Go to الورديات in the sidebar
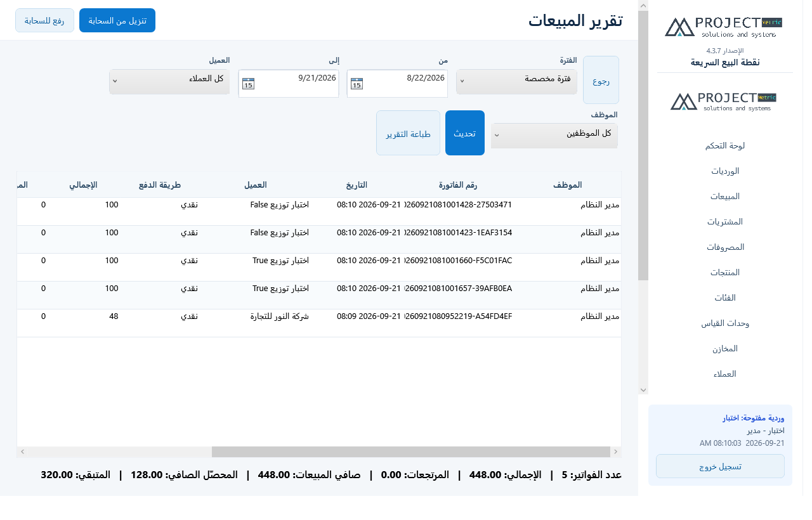 click(725, 171)
